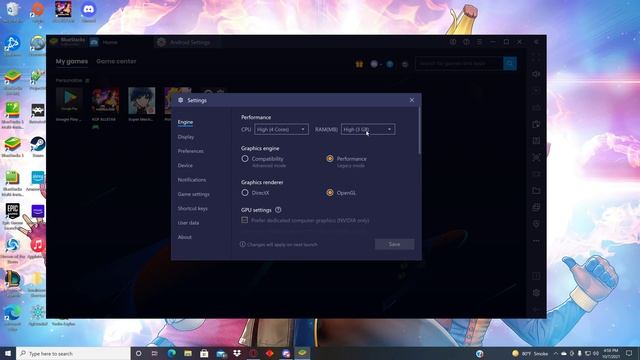
Task: Click the GPU settings help icon
Action: coord(278,210)
